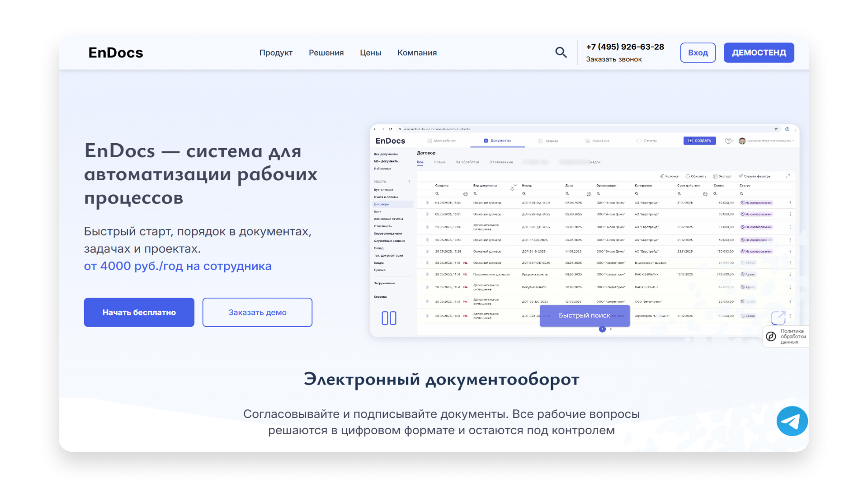The width and height of the screenshot is (868, 488).
Task: Open the calendar icon in Создано filter
Action: 466,193
